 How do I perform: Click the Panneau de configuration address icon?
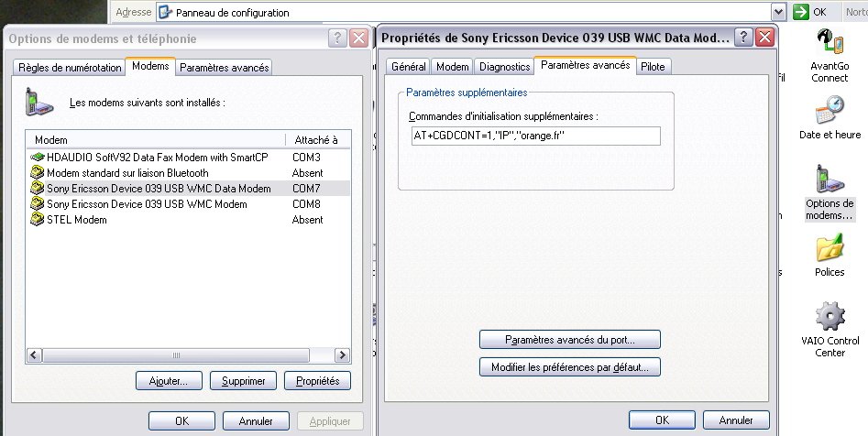click(x=165, y=12)
